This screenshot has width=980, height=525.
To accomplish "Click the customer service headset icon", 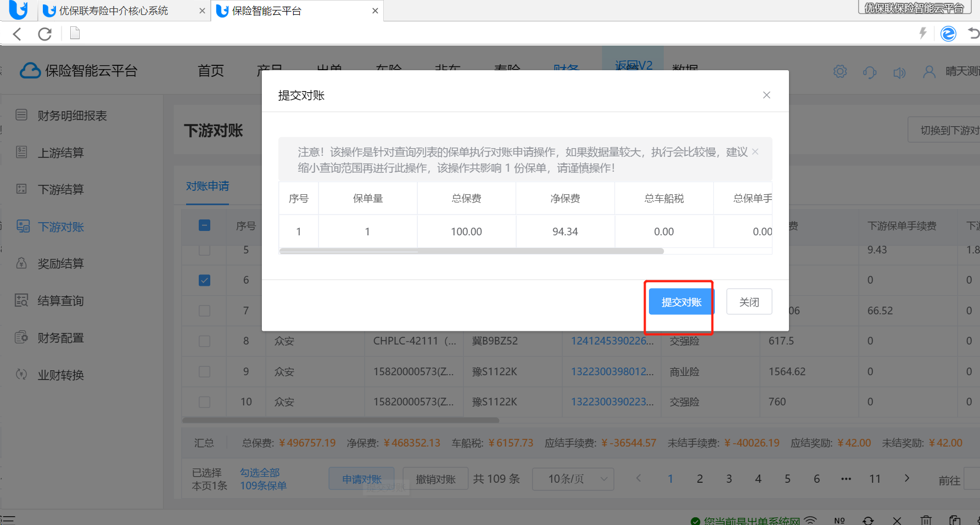I will click(x=870, y=72).
